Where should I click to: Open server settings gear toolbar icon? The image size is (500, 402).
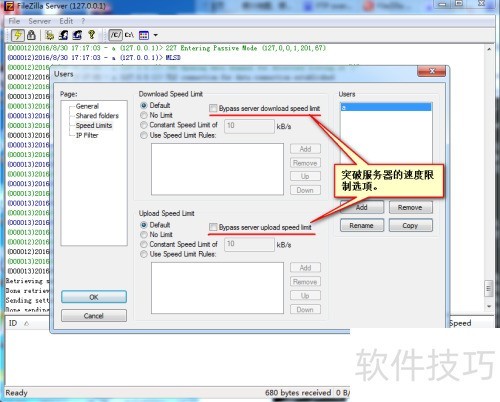50,35
